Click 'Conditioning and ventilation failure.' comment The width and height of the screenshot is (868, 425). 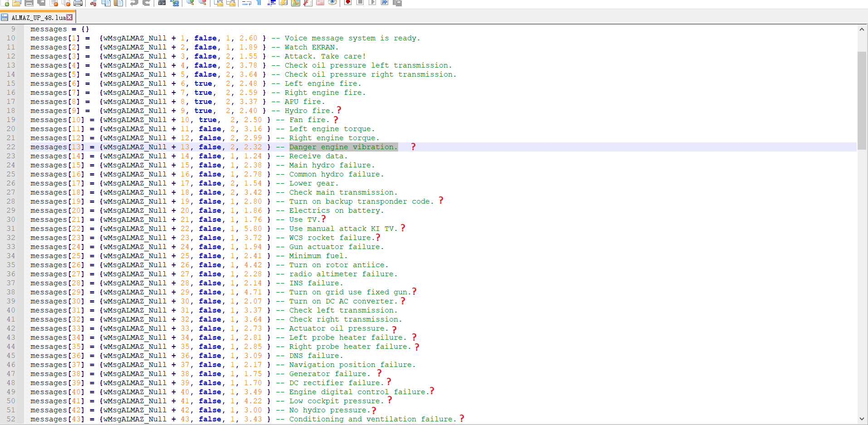tap(373, 419)
